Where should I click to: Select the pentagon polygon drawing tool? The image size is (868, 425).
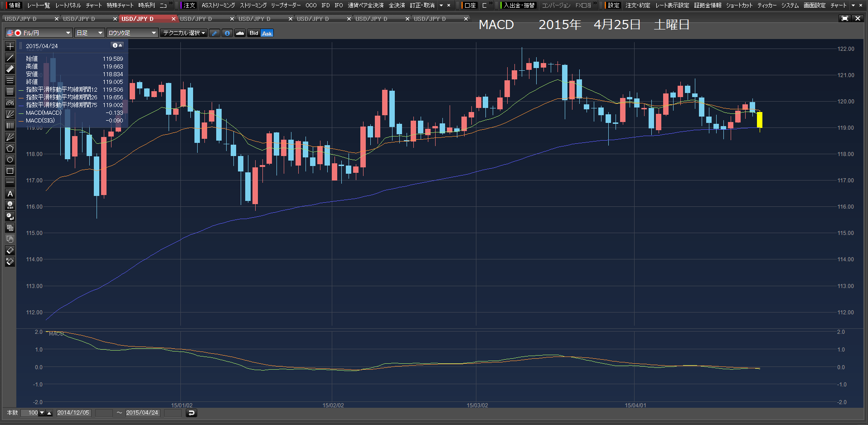pos(10,148)
